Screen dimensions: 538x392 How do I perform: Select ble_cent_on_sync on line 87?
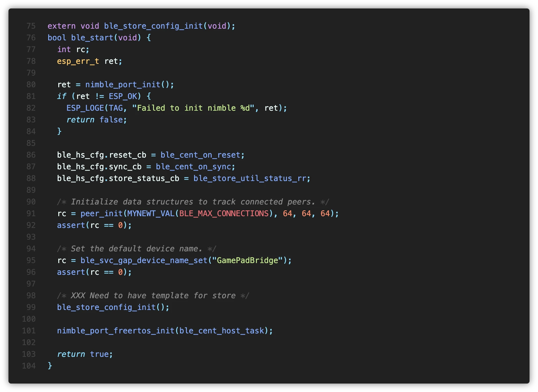[x=195, y=166]
